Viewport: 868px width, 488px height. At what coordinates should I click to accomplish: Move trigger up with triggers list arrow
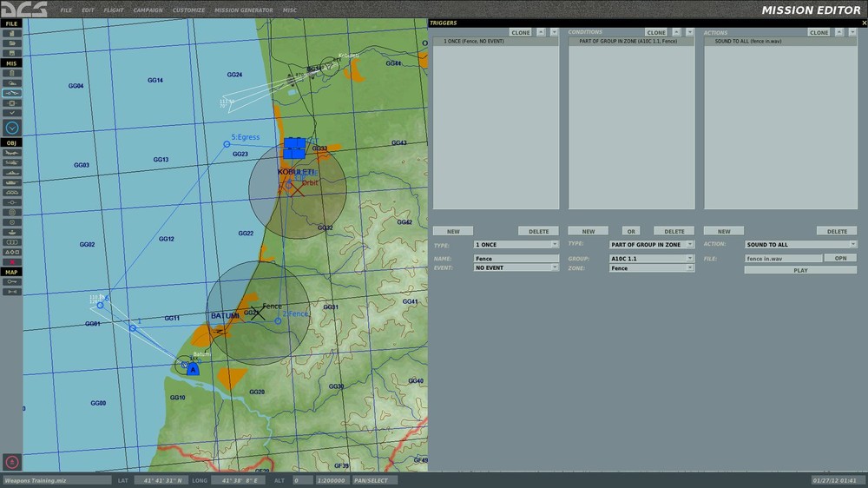tap(542, 32)
